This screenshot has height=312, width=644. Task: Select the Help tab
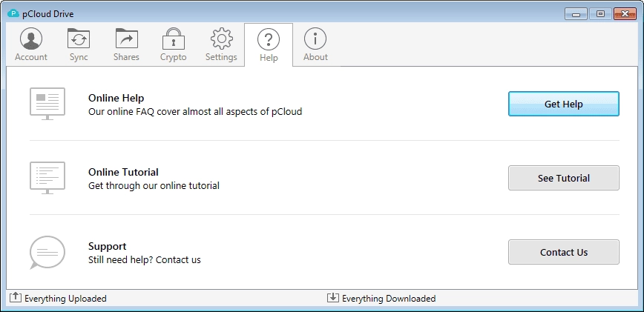point(269,44)
